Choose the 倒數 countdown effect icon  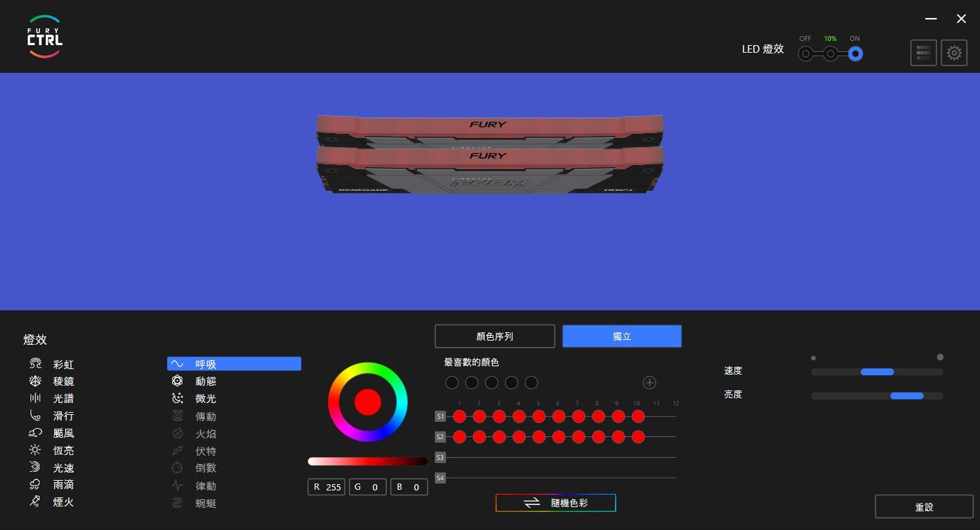coord(178,468)
